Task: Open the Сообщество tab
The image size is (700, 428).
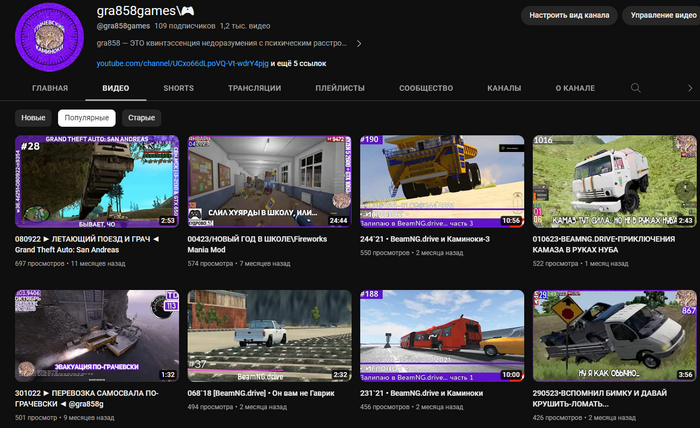Action: pos(427,88)
